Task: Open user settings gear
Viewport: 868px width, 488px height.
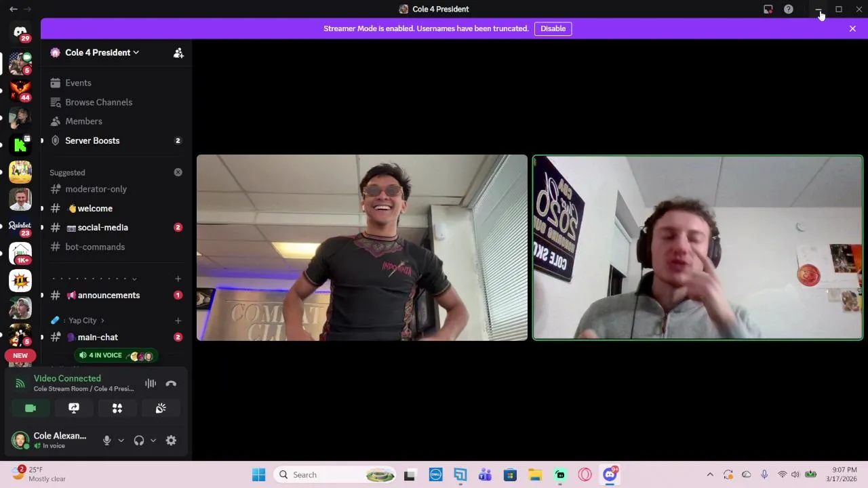Action: [171, 441]
